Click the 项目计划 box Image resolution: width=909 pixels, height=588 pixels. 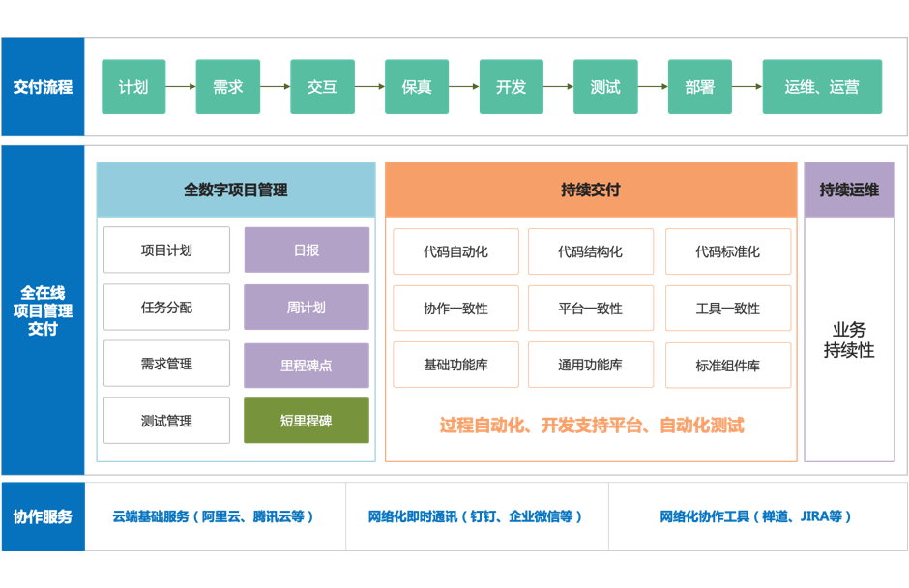[x=166, y=250]
